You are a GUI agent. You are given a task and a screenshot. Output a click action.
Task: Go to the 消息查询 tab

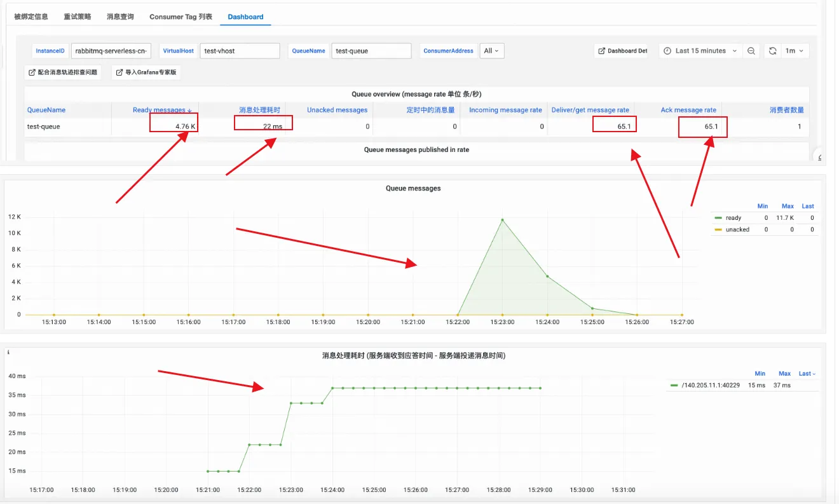tap(120, 17)
